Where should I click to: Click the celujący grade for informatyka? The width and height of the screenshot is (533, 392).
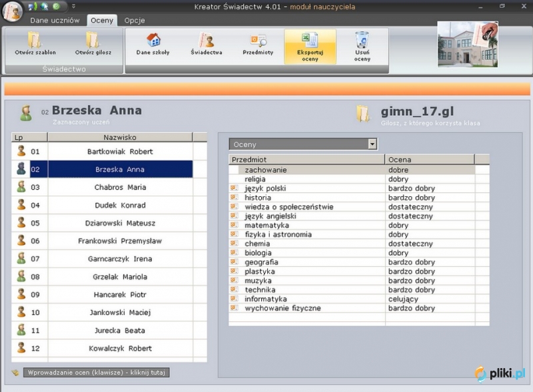(x=403, y=299)
